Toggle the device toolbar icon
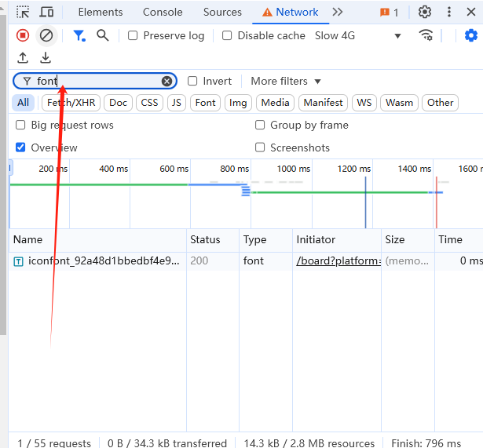 tap(46, 12)
